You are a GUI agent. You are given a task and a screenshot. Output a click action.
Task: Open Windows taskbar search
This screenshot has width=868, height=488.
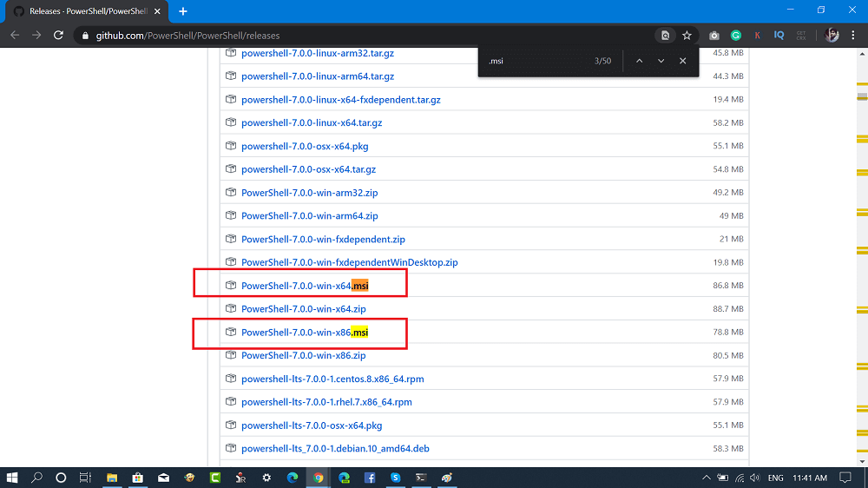pyautogui.click(x=36, y=478)
